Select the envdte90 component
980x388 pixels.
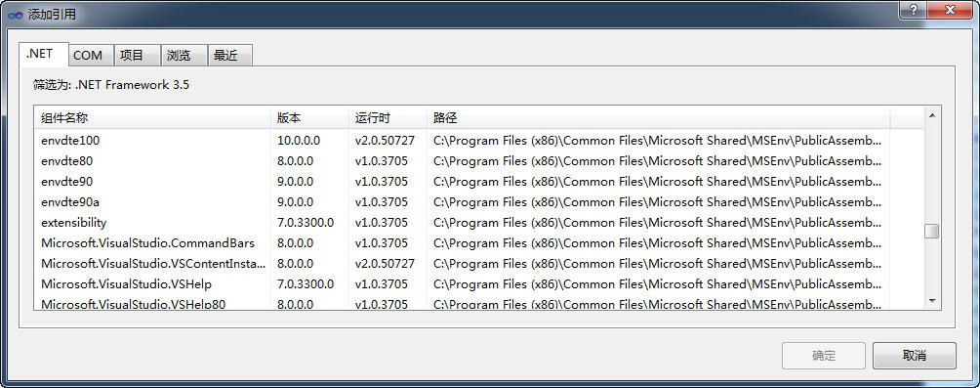pos(478,182)
